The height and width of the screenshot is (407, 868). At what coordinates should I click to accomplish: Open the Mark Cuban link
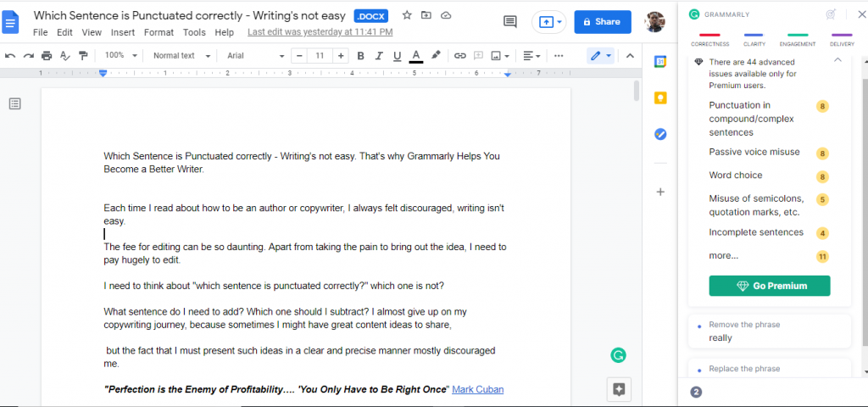click(478, 389)
